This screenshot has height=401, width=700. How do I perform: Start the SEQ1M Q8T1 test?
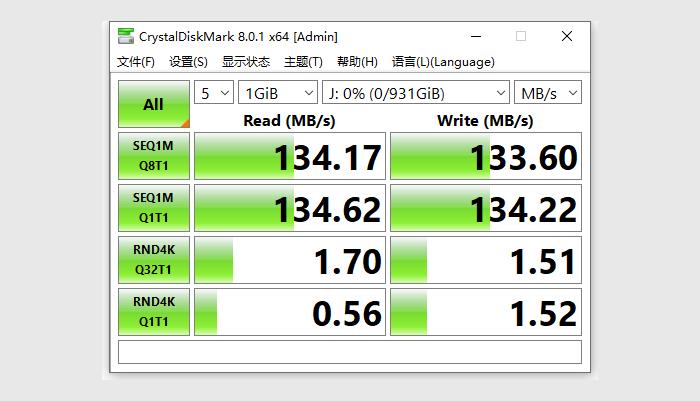[154, 156]
